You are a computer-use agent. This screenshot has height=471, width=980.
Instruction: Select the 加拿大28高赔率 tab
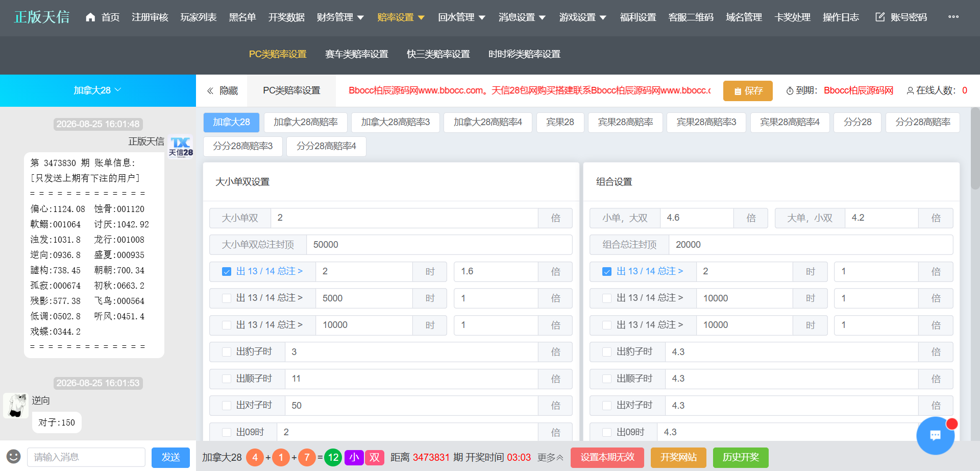306,123
